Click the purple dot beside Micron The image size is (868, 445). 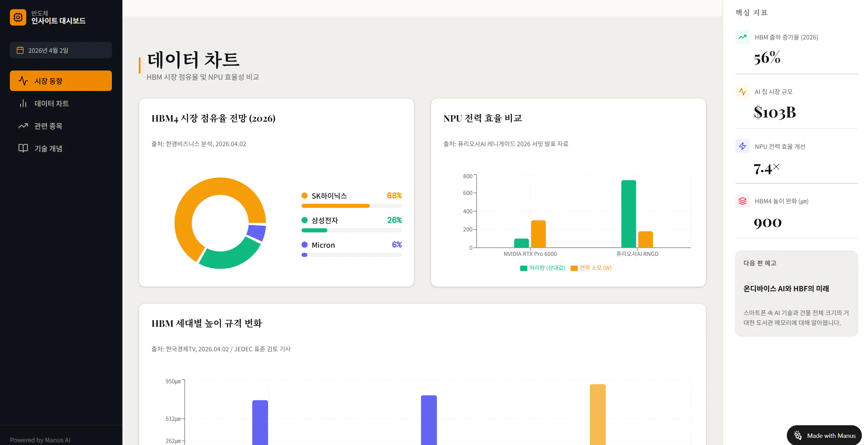(305, 245)
